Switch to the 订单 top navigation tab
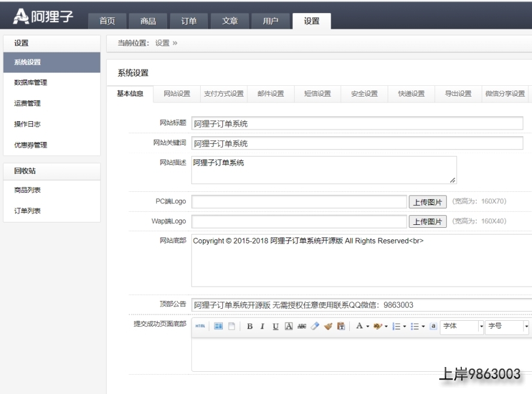 click(189, 21)
